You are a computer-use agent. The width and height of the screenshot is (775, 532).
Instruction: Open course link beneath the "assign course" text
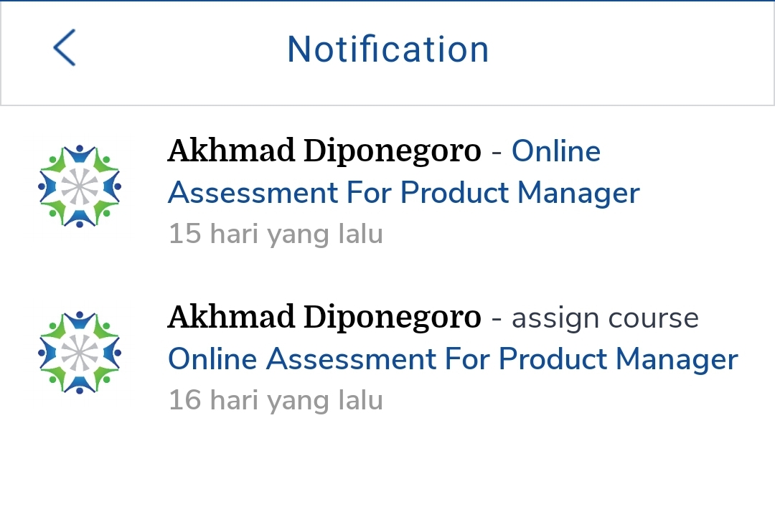(x=452, y=358)
